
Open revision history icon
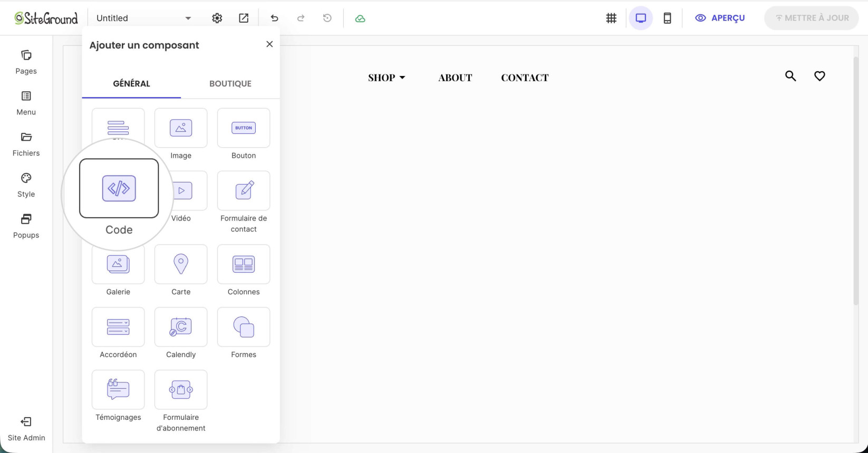click(327, 18)
